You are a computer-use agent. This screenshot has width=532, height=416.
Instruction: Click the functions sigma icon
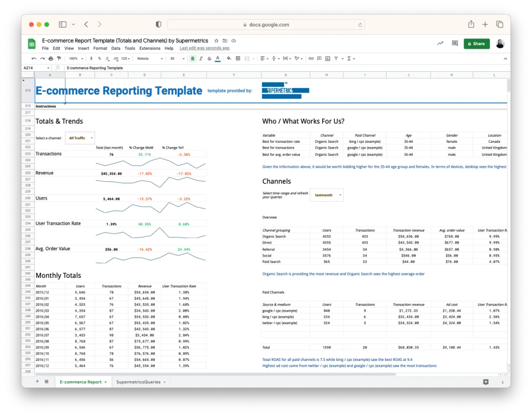click(x=349, y=59)
